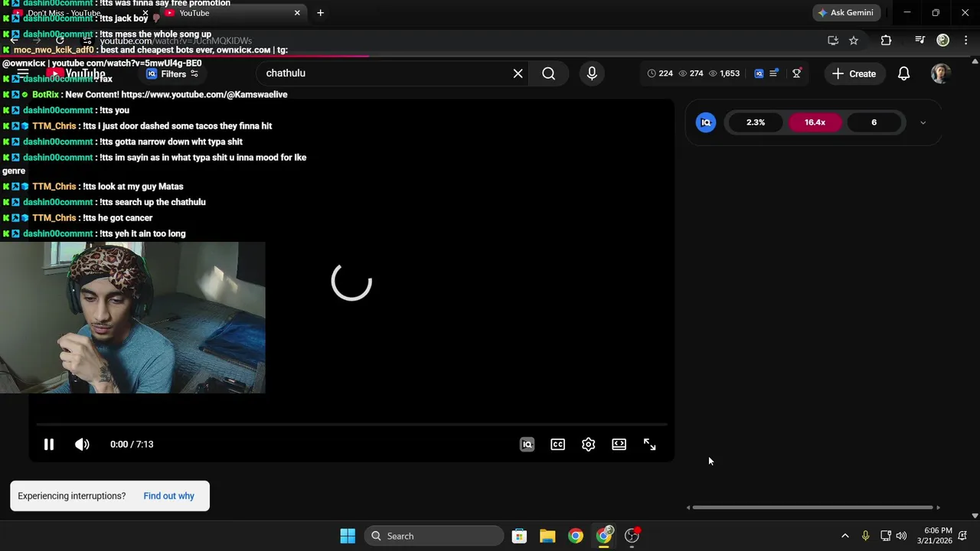Enter fullscreen mode on the video
Image resolution: width=980 pixels, height=551 pixels.
649,445
